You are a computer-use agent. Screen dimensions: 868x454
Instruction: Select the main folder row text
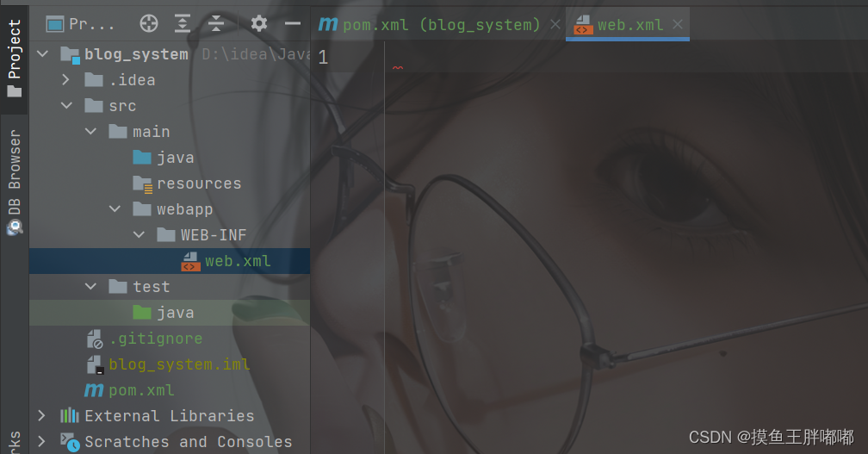tap(152, 132)
